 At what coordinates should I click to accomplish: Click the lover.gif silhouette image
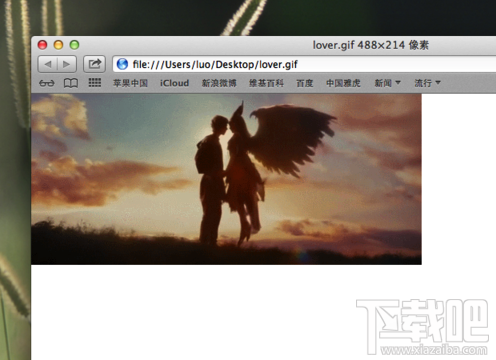(226, 179)
